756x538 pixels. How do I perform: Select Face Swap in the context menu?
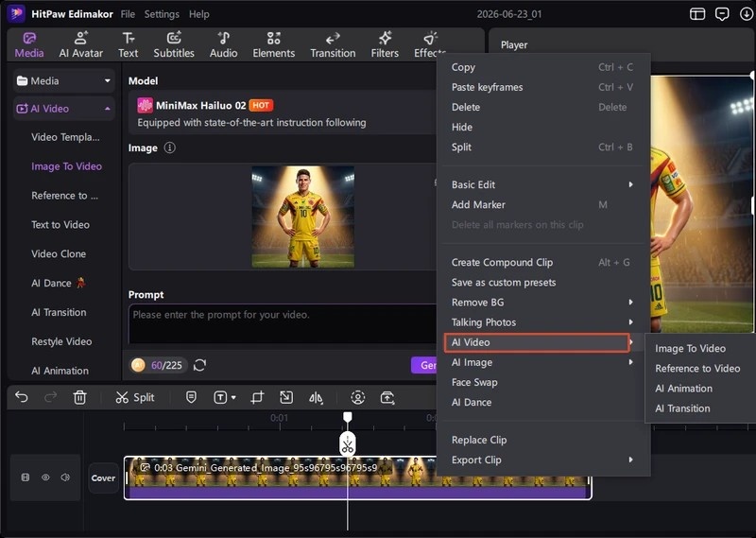(542, 382)
